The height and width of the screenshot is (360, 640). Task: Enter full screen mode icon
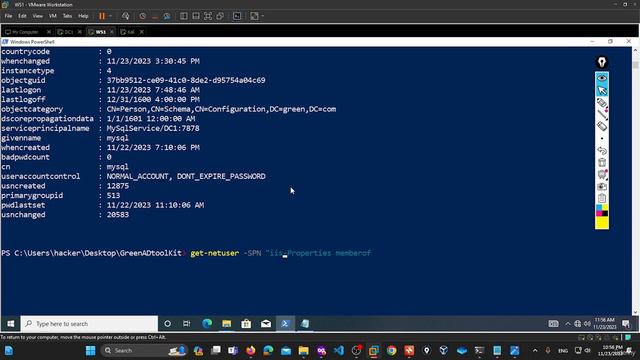(208, 16)
